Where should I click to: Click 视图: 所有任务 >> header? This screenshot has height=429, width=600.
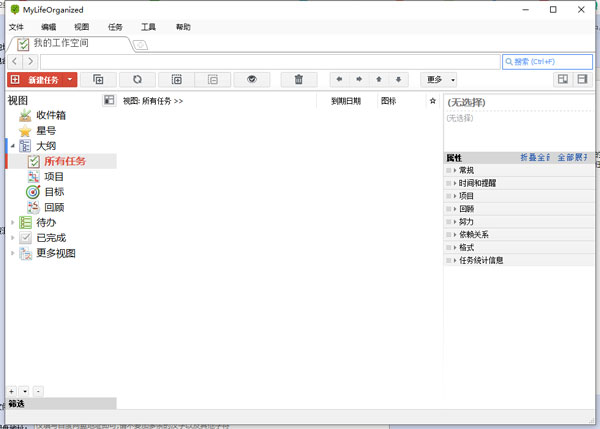pos(153,101)
